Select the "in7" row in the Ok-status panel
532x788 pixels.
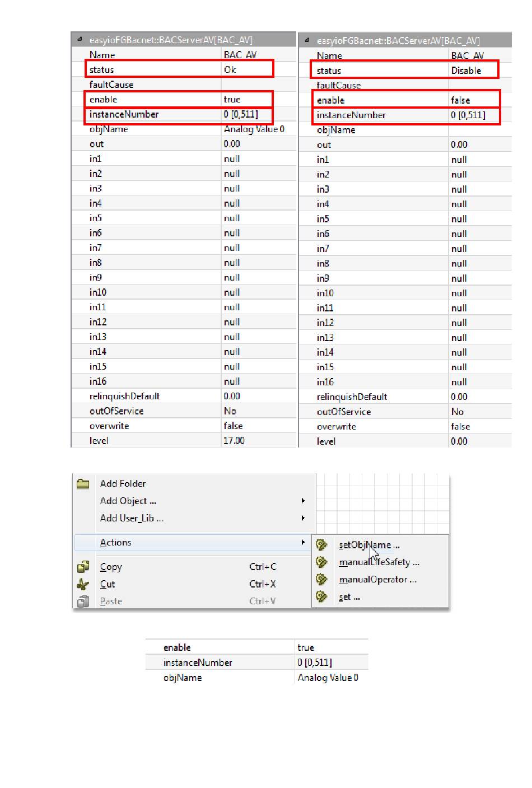tap(184, 248)
